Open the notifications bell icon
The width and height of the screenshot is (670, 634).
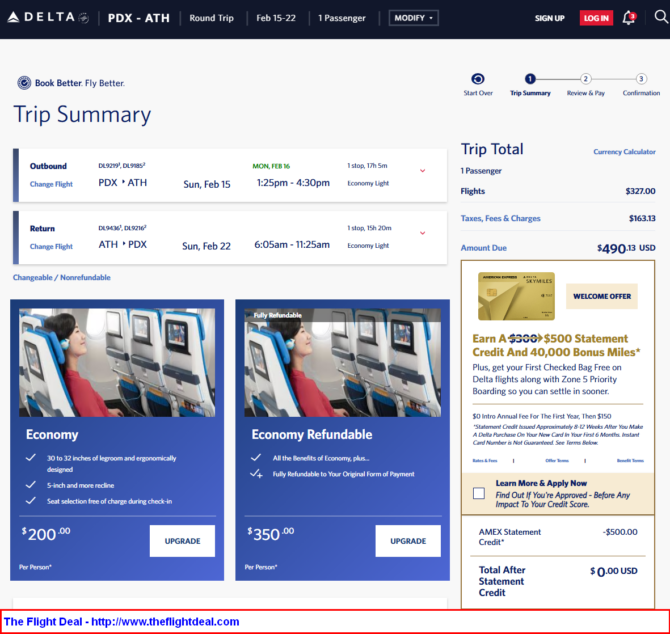tap(628, 18)
